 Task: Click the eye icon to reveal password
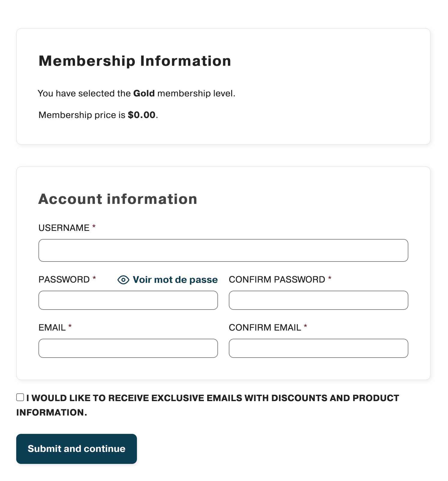click(123, 280)
